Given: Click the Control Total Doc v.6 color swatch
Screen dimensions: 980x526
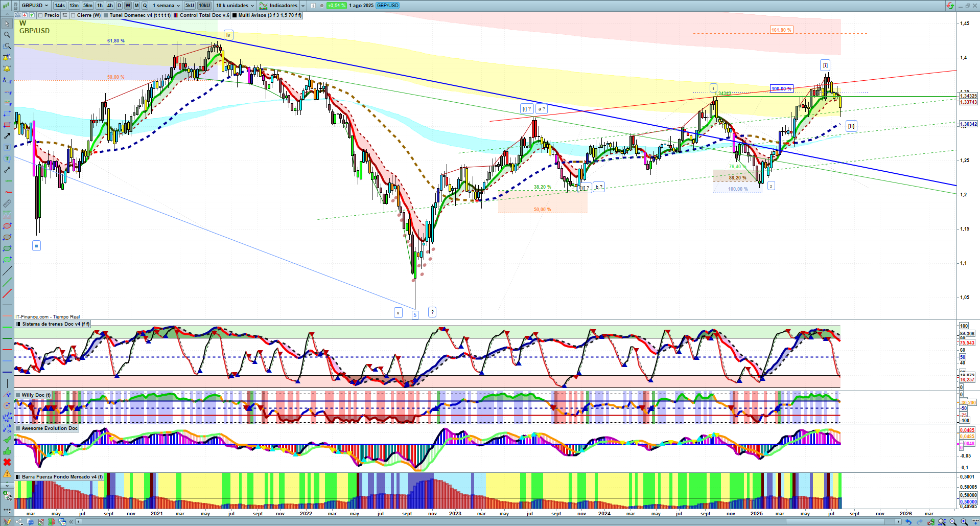Looking at the screenshot, I should 176,15.
